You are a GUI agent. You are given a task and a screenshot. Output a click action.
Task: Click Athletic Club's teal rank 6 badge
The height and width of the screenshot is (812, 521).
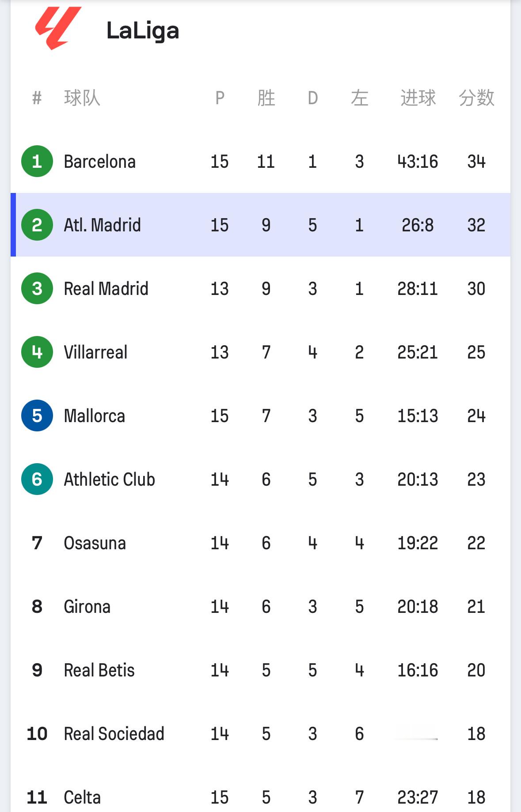37,479
